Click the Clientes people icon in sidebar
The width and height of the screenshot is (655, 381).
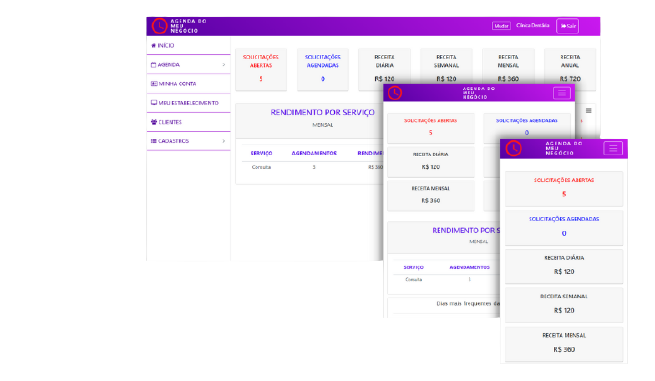click(154, 122)
